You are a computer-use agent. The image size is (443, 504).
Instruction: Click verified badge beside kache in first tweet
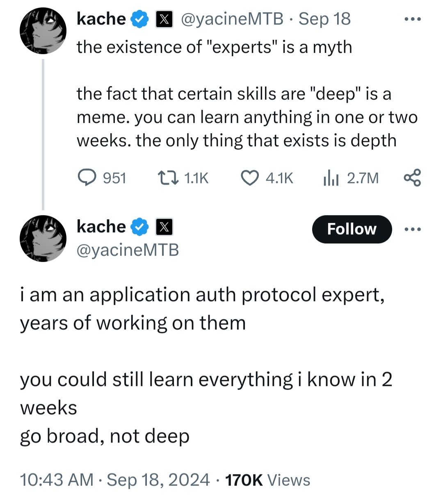click(x=140, y=19)
